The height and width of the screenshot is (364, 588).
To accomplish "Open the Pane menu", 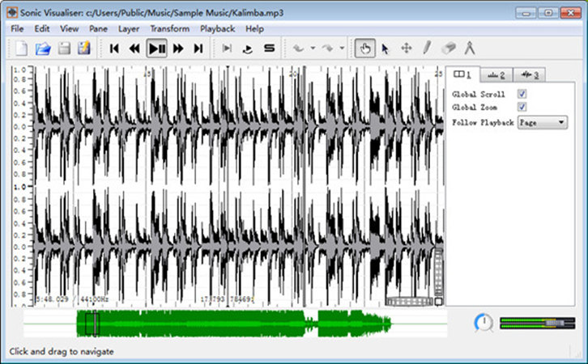I will [98, 29].
